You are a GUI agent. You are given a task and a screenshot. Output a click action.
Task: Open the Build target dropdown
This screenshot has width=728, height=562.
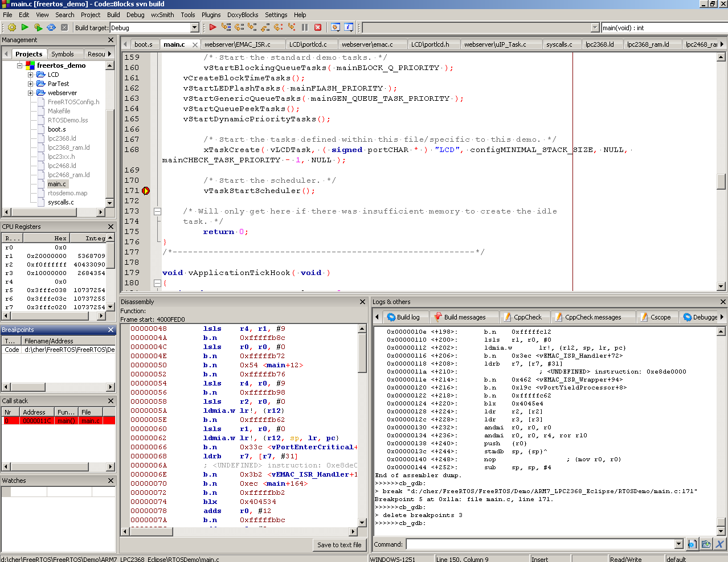click(x=194, y=28)
